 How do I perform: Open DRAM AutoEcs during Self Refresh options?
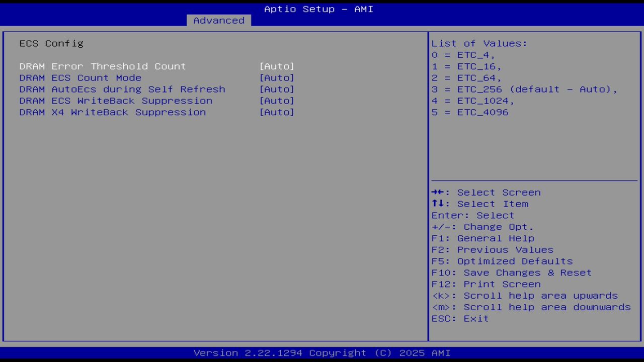pyautogui.click(x=122, y=89)
